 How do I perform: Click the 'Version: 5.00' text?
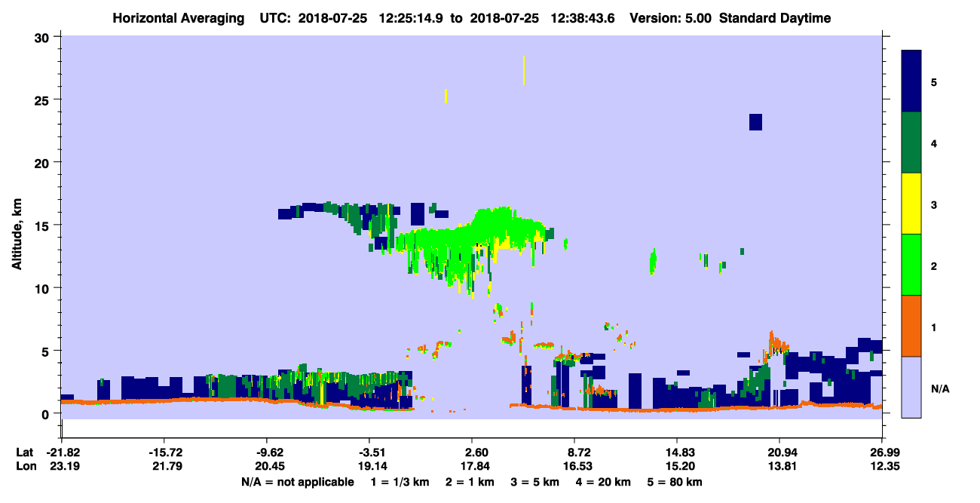(x=671, y=18)
